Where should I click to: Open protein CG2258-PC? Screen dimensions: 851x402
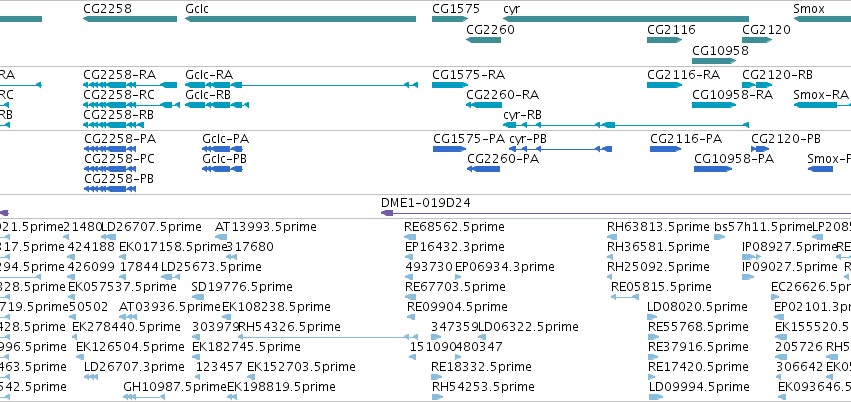(119, 159)
